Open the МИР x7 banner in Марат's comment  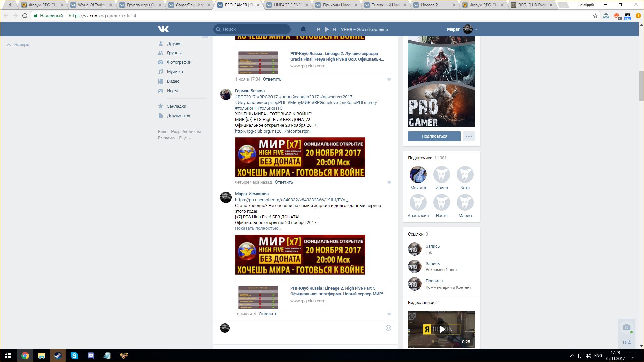pos(300,255)
